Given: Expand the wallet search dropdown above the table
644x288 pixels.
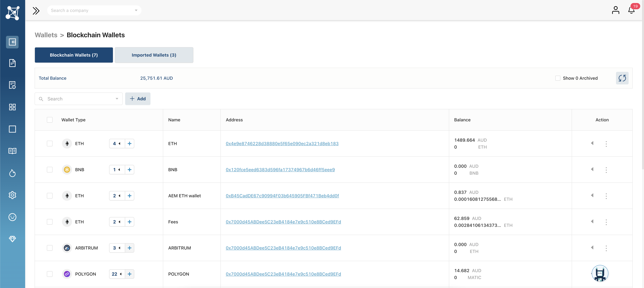Looking at the screenshot, I should (x=117, y=99).
